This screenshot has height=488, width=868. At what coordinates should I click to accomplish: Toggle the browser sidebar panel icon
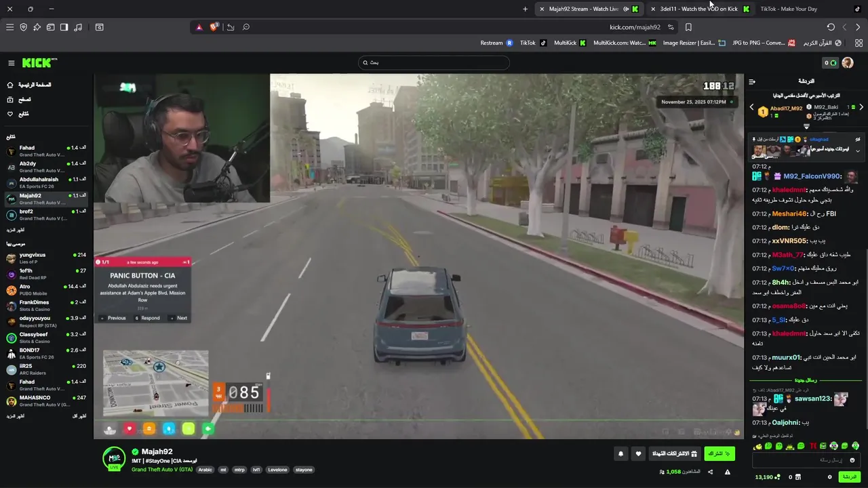64,27
